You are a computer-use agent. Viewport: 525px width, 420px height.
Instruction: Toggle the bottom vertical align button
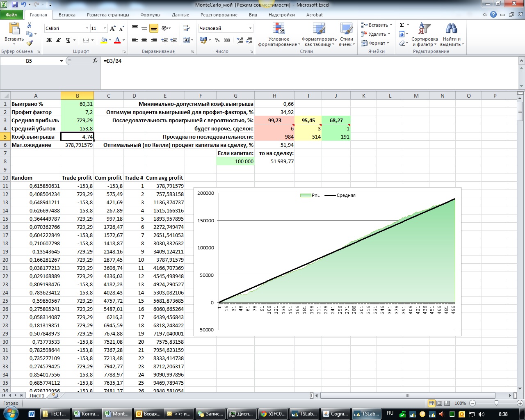[154, 28]
